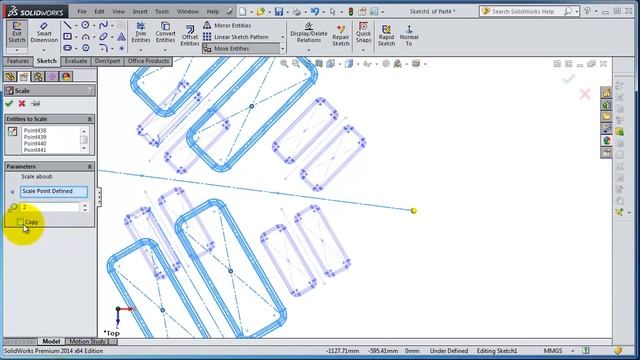
Task: Open the Edit menu
Action: coord(99,11)
